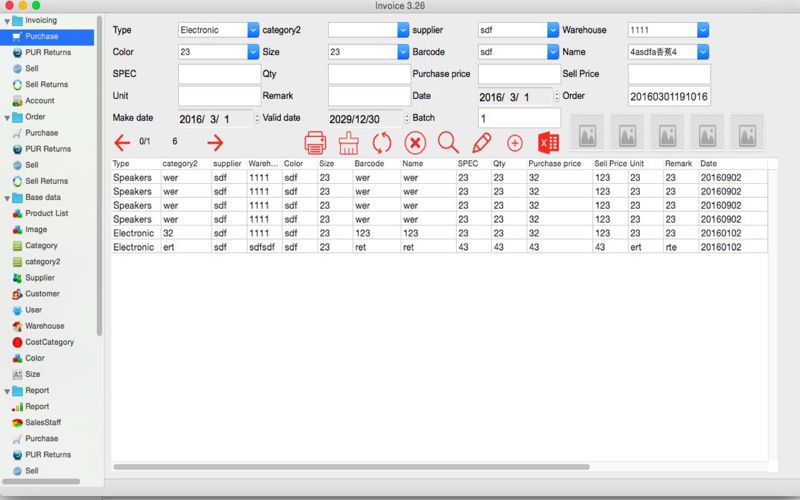
Task: Open the Color dropdown
Action: click(253, 52)
